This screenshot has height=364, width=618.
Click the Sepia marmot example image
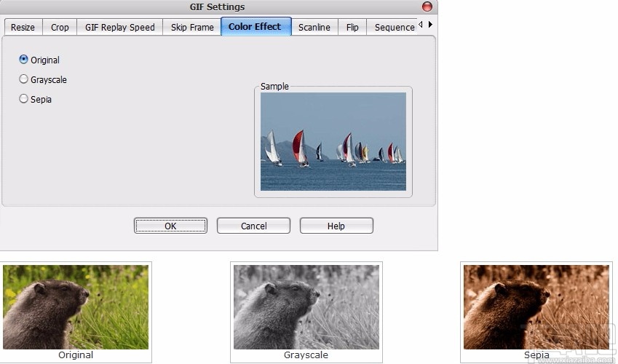pyautogui.click(x=536, y=306)
